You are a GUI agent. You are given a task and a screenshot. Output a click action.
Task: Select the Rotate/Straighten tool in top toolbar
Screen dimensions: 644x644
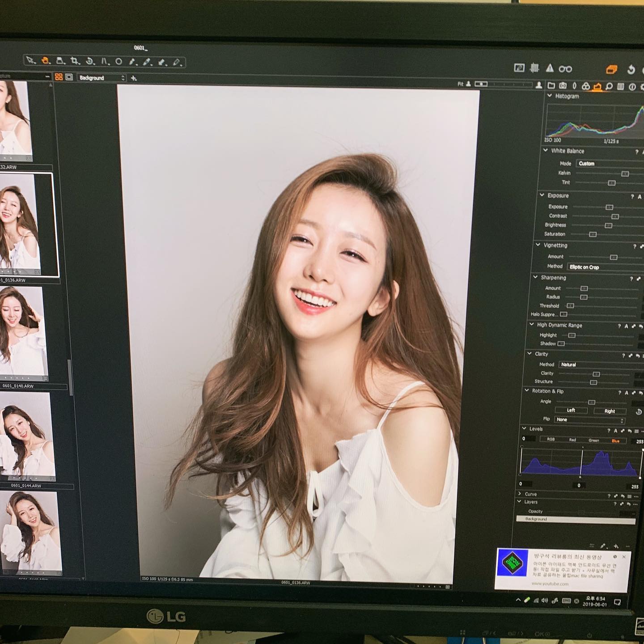point(90,61)
